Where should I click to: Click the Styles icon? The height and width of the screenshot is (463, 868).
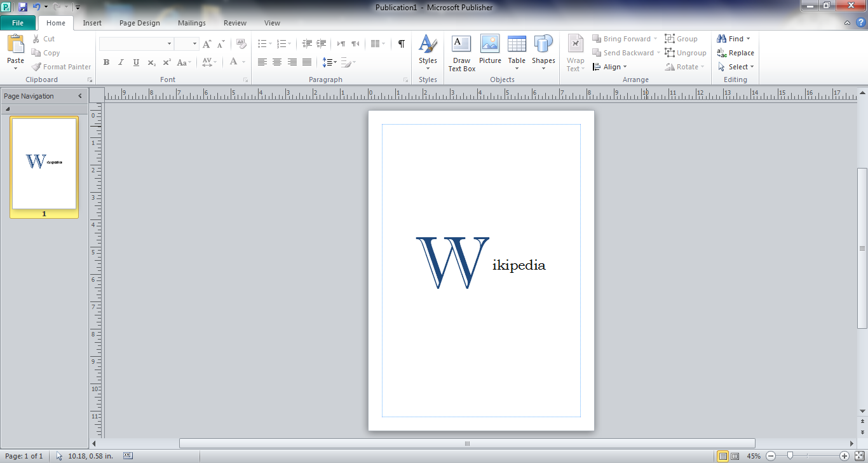coord(428,46)
